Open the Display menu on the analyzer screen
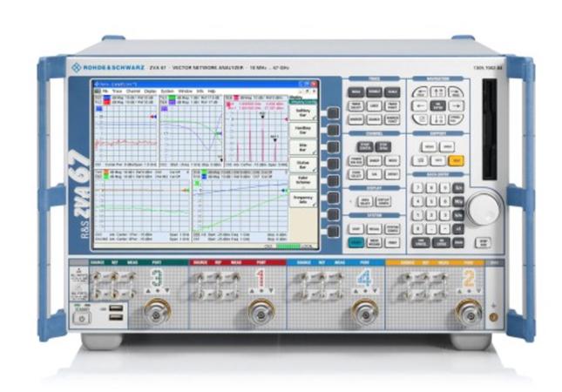562x392 pixels. pos(150,91)
